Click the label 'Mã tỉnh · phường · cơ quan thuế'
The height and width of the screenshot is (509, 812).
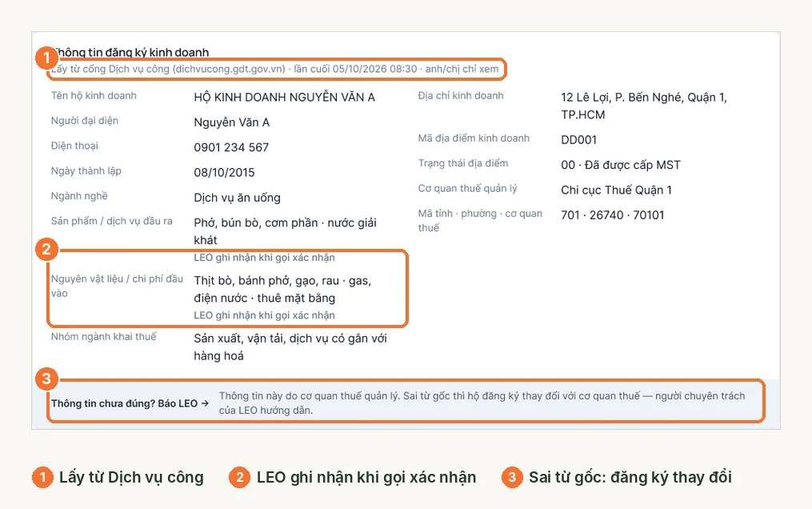point(480,221)
